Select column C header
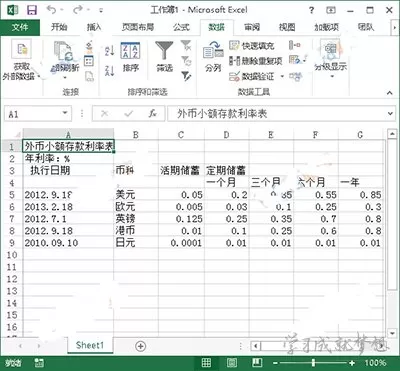 [x=181, y=134]
